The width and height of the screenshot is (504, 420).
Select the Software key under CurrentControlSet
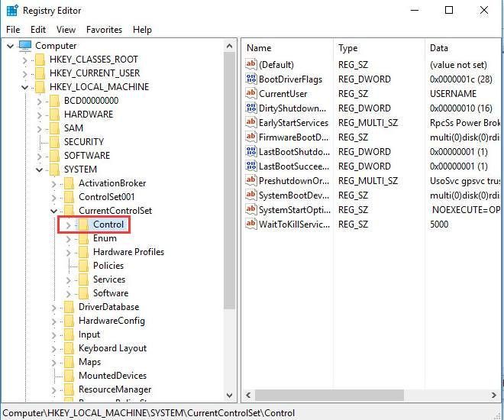click(x=111, y=293)
